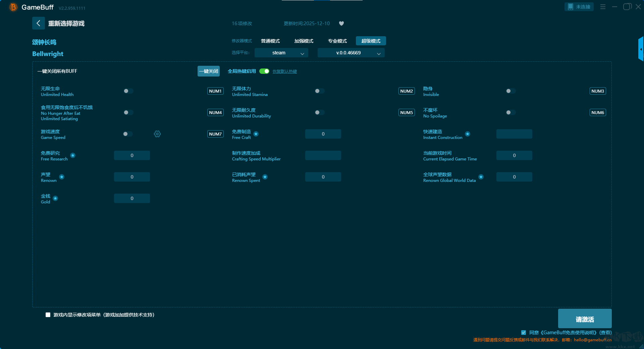Viewport: 644px width, 349px height.
Task: Toggle Unlimited Health switch
Action: coord(128,91)
